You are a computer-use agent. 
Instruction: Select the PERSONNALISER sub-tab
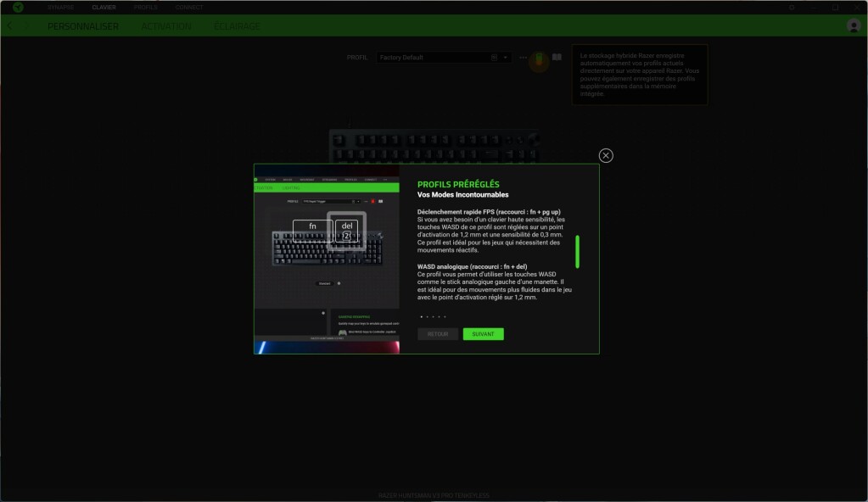click(x=83, y=26)
